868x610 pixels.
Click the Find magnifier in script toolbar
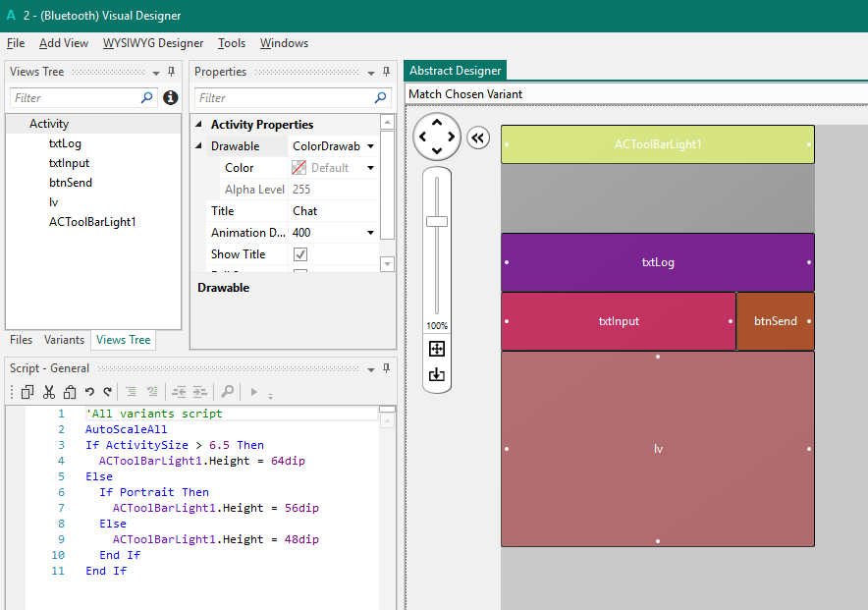pos(227,392)
